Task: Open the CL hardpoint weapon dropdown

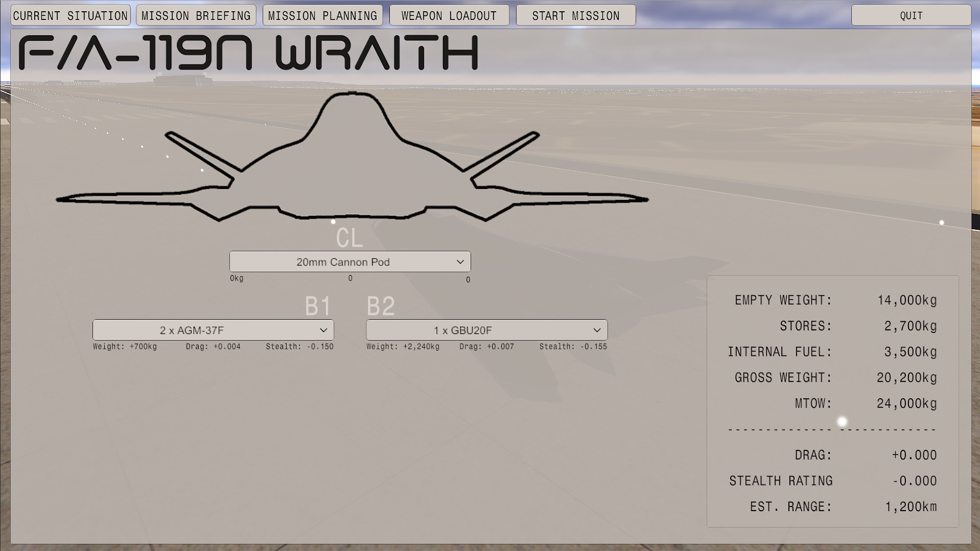Action: pyautogui.click(x=350, y=261)
